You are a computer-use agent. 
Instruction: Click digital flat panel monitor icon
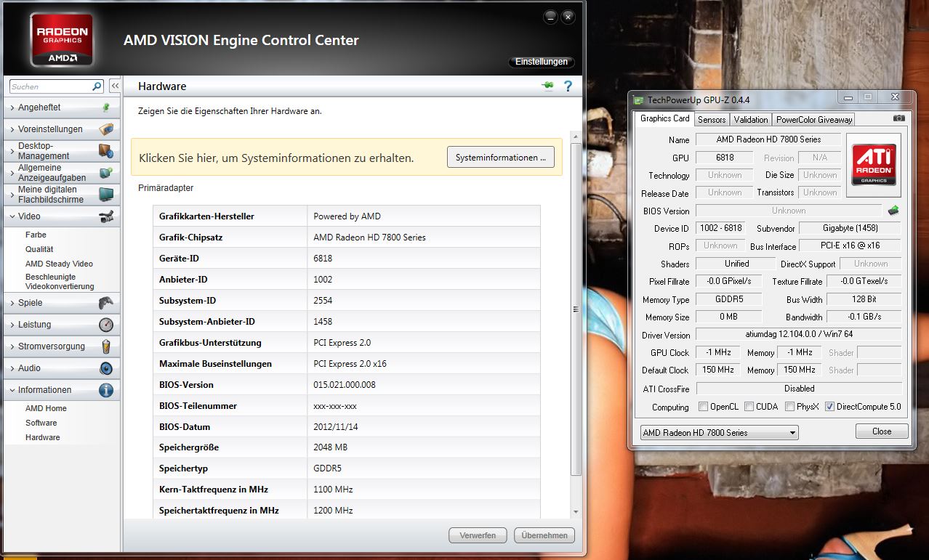(x=106, y=195)
